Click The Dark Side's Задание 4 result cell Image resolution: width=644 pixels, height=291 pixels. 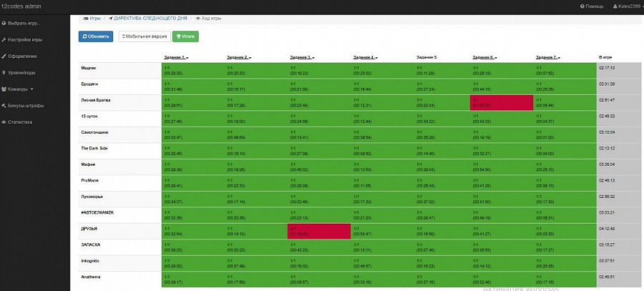pyautogui.click(x=382, y=151)
